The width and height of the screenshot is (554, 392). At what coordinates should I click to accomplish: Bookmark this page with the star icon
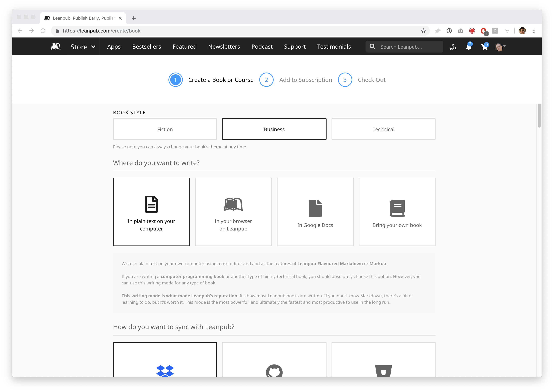point(423,31)
